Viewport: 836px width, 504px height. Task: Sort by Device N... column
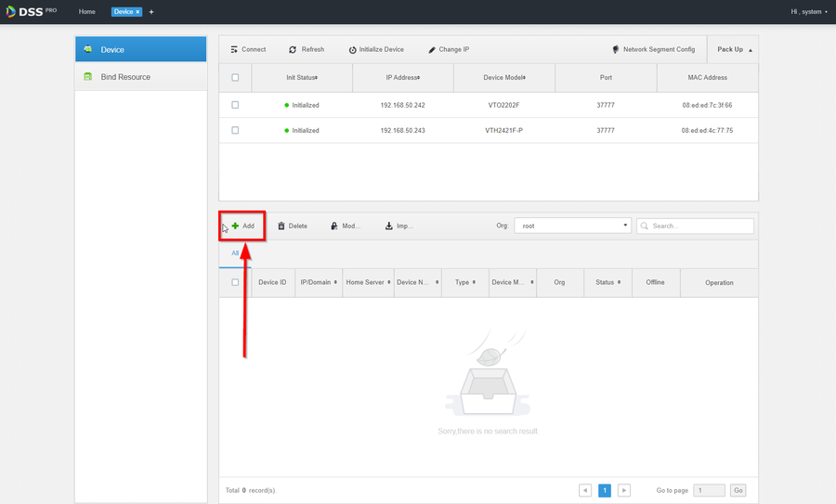pyautogui.click(x=417, y=282)
